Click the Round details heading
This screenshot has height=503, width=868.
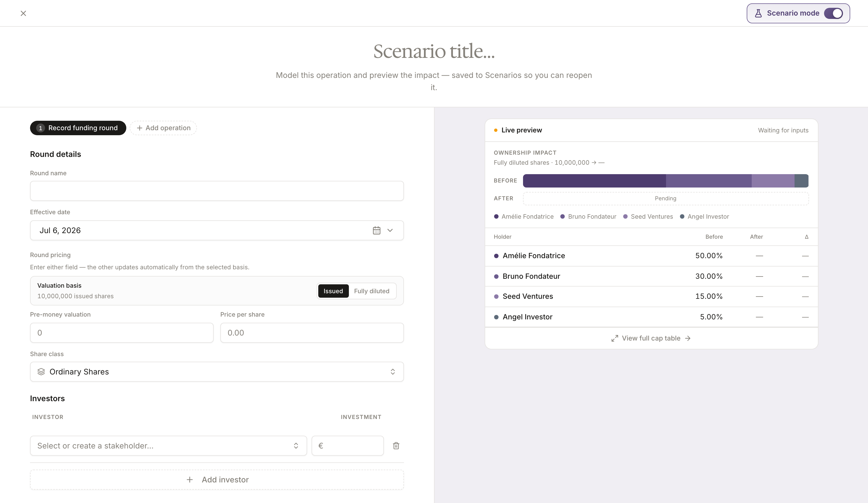tap(55, 154)
